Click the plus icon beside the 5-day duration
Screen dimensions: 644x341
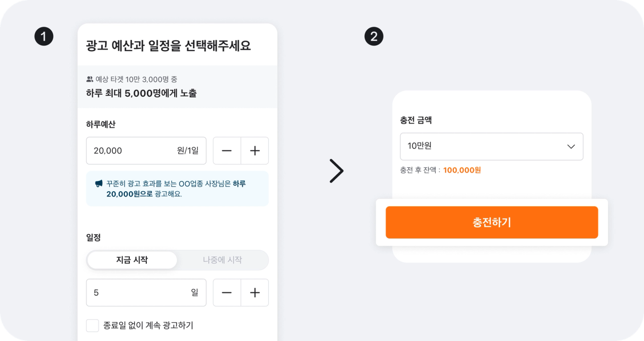click(255, 293)
